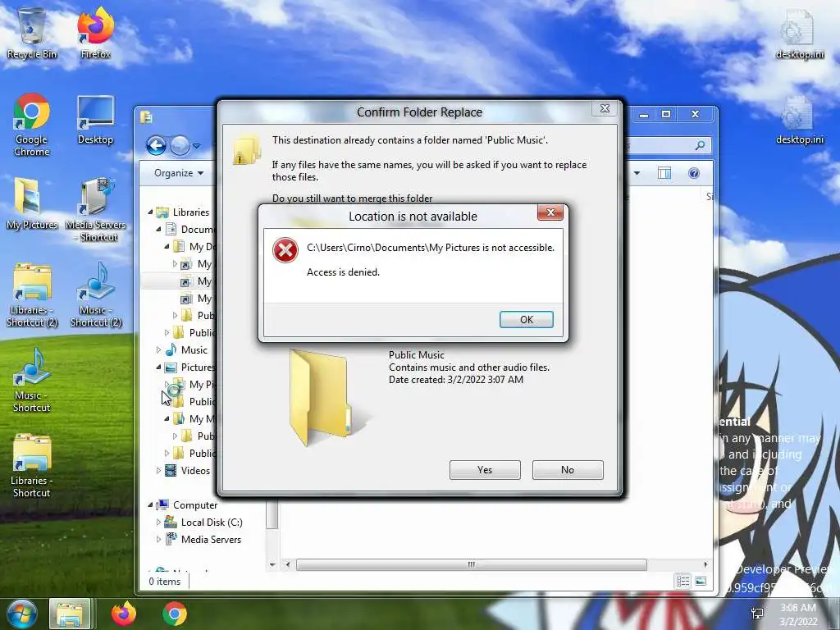
Task: Click the horizontal scrollbar right arrow
Action: [x=705, y=564]
